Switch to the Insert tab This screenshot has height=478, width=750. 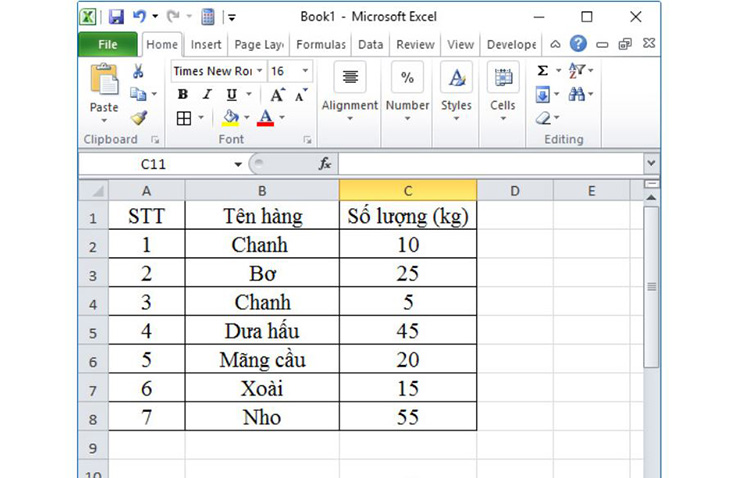[206, 44]
